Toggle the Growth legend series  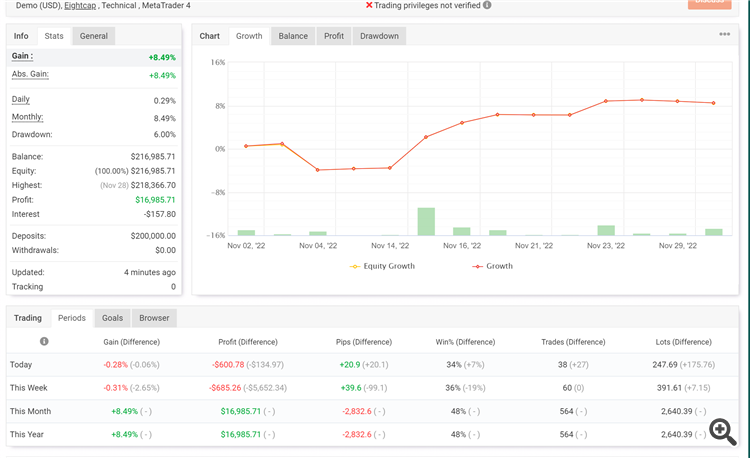tap(492, 266)
